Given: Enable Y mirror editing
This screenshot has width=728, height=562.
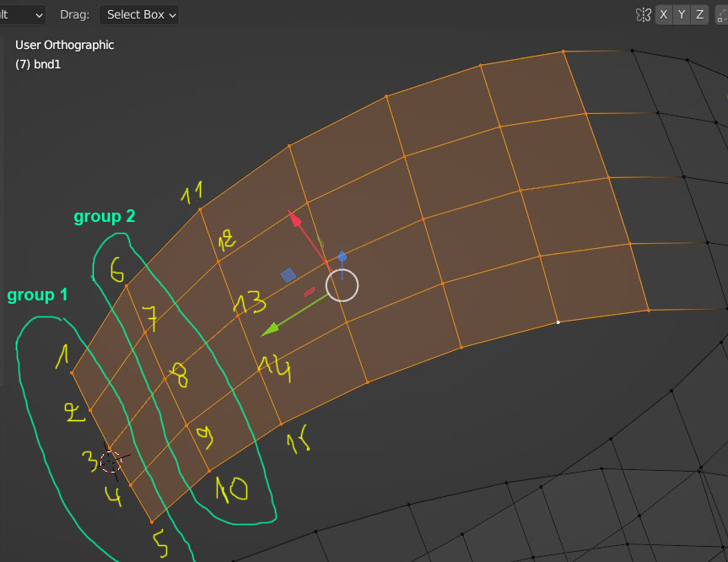Looking at the screenshot, I should pyautogui.click(x=682, y=14).
